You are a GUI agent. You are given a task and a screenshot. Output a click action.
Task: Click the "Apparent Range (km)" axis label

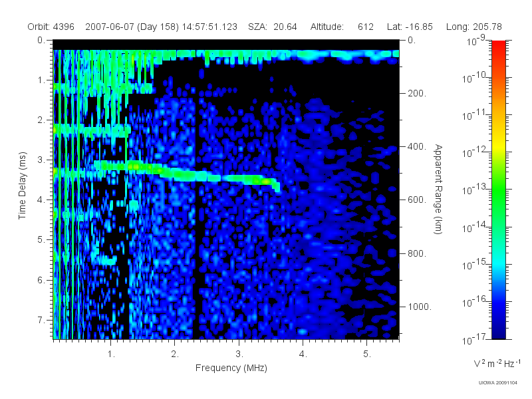tap(438, 190)
